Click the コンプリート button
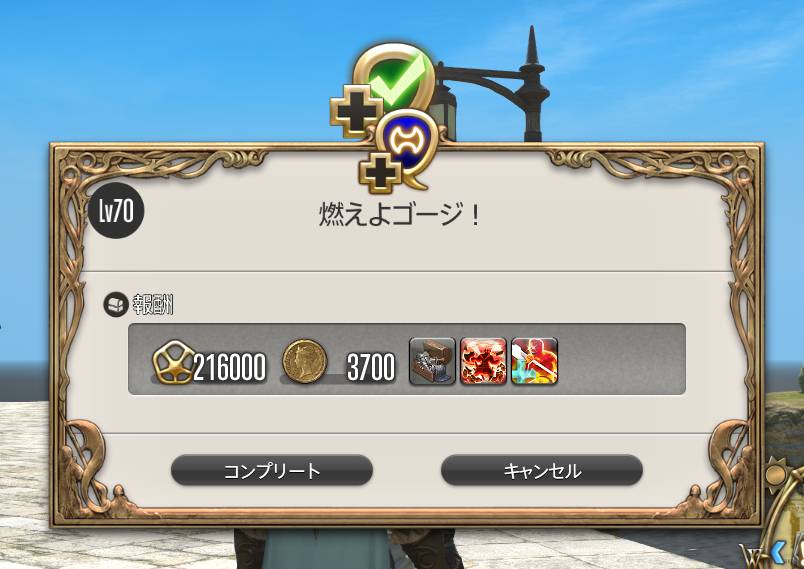Image resolution: width=804 pixels, height=569 pixels. point(272,470)
